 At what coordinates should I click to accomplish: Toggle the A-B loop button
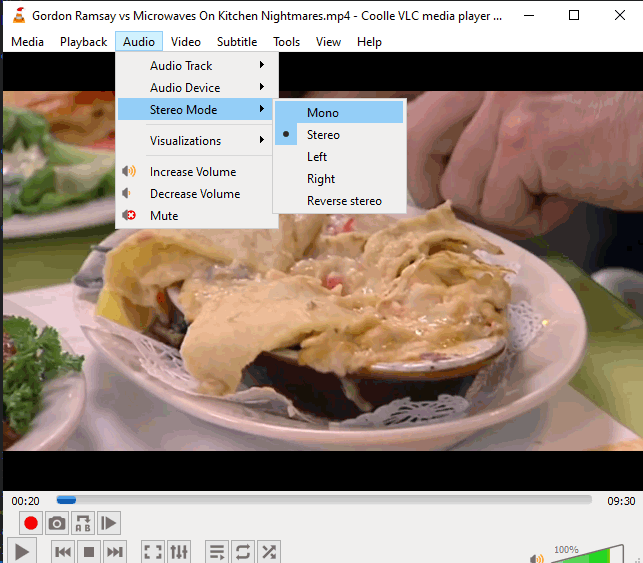click(83, 523)
